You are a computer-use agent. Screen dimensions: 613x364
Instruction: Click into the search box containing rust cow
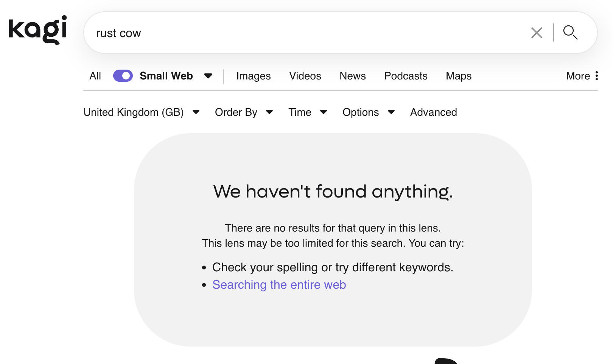[303, 33]
